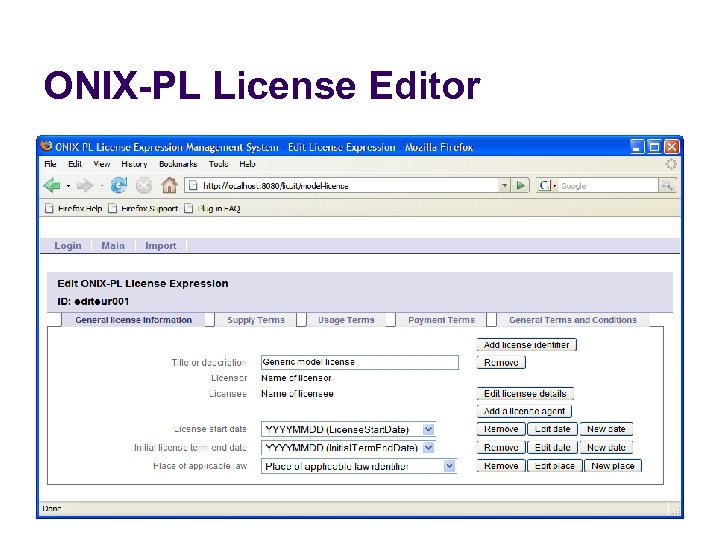Click the Done status bar text

coord(51,508)
